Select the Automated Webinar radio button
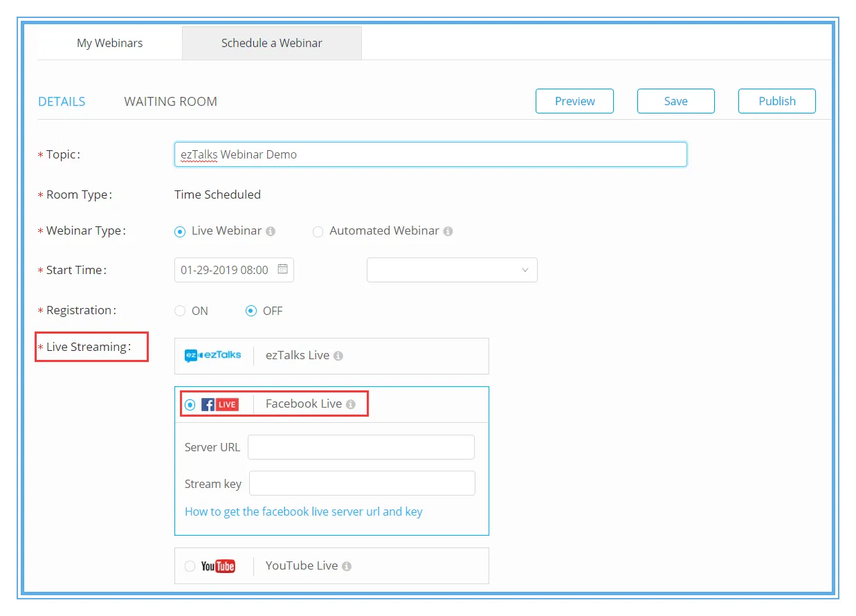 [x=318, y=231]
